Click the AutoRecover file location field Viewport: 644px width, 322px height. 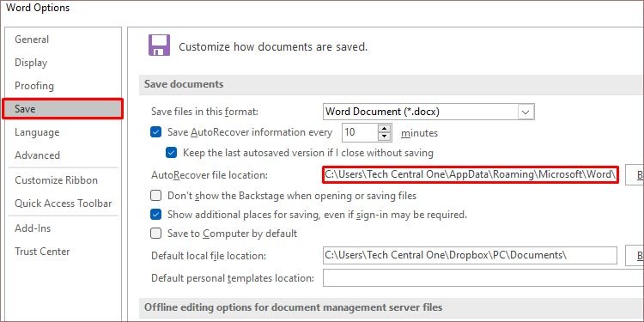click(x=471, y=174)
